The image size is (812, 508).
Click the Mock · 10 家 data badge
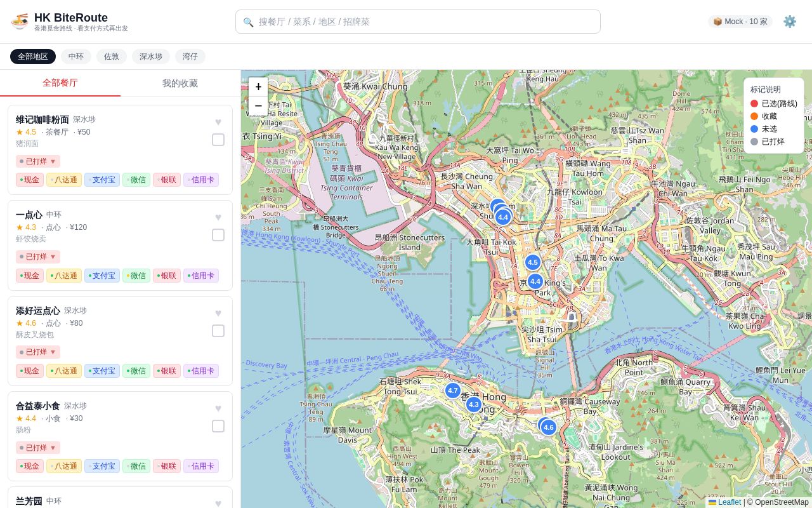(740, 22)
